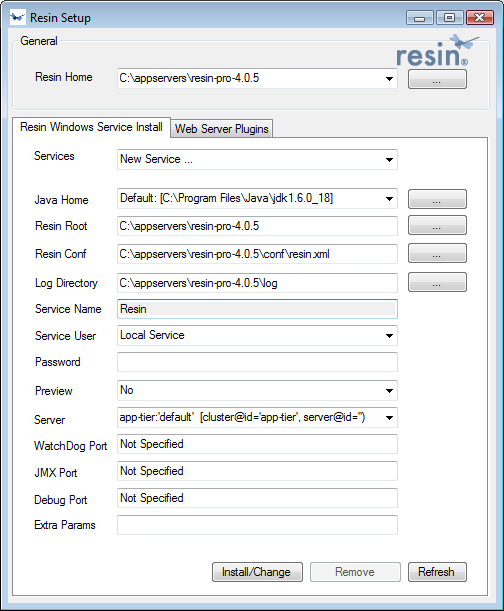Browse for the Resin Conf file
This screenshot has width=504, height=611.
437,254
